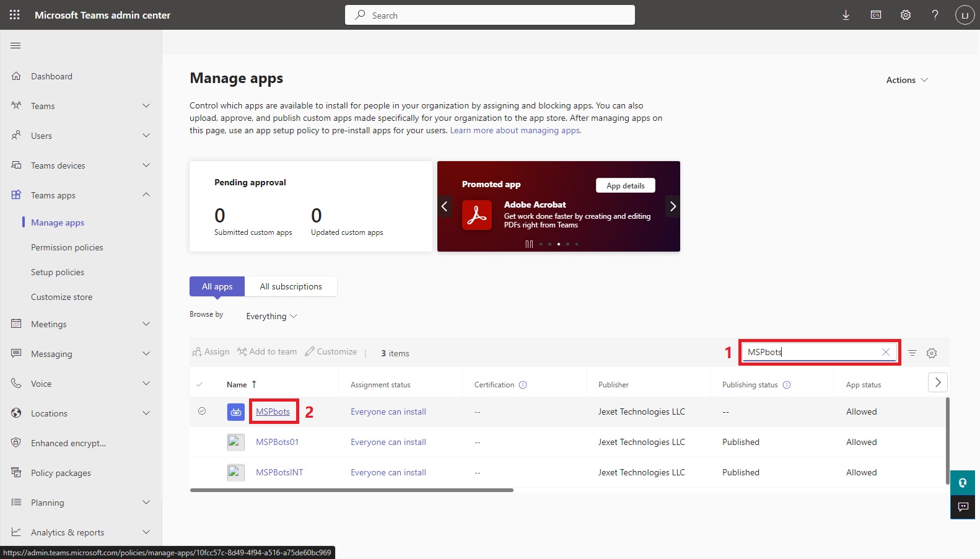Open the Cloud Shell icon in header
980x559 pixels.
[875, 15]
